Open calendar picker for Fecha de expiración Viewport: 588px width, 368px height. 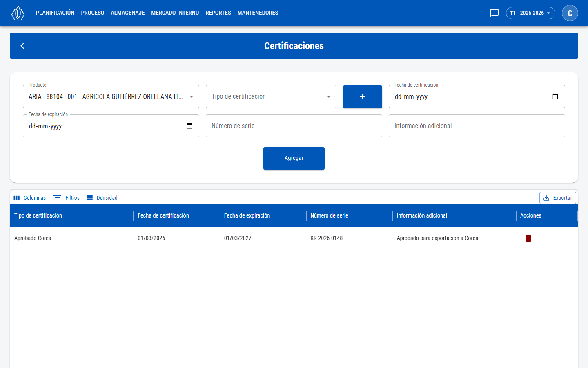(x=189, y=126)
